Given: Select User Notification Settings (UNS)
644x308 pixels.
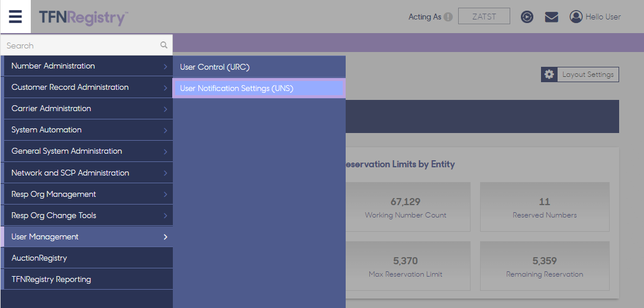Looking at the screenshot, I should (259, 88).
